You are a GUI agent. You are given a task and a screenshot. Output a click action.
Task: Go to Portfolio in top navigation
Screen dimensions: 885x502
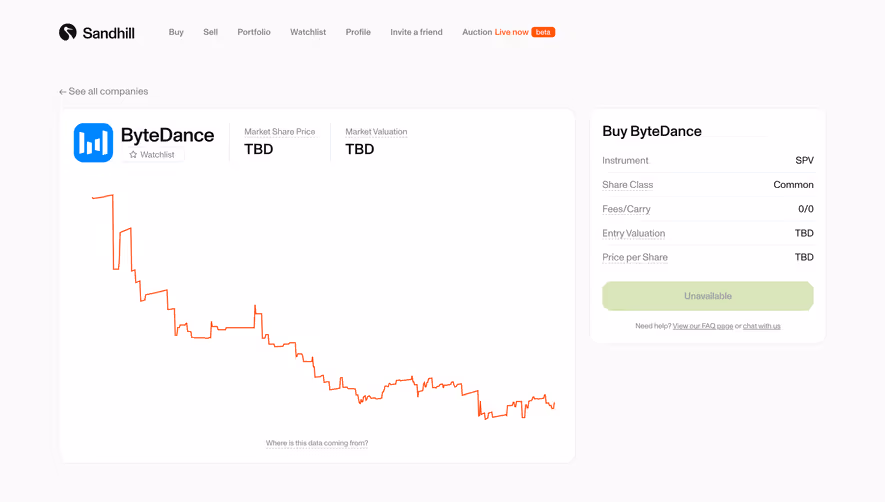coord(254,32)
